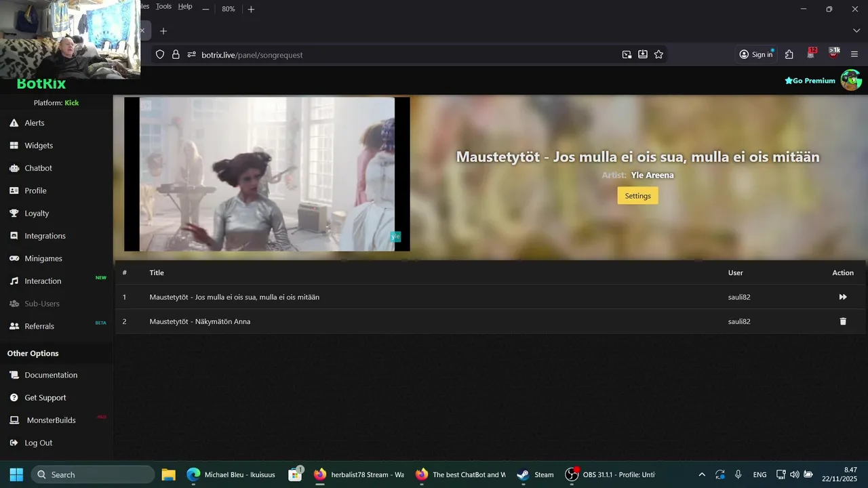Open the Profile page in sidebar
This screenshot has height=488, width=868.
pos(35,190)
